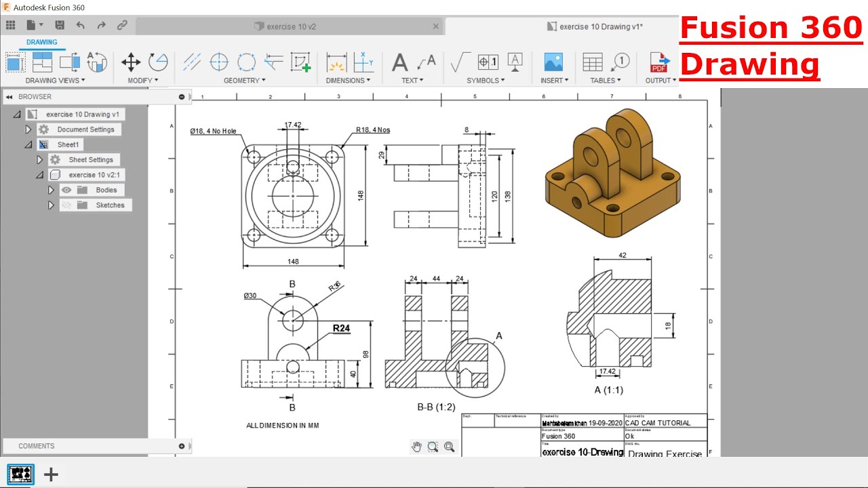This screenshot has height=488, width=868.
Task: Select the Feature Control Frame tool
Action: click(x=488, y=62)
